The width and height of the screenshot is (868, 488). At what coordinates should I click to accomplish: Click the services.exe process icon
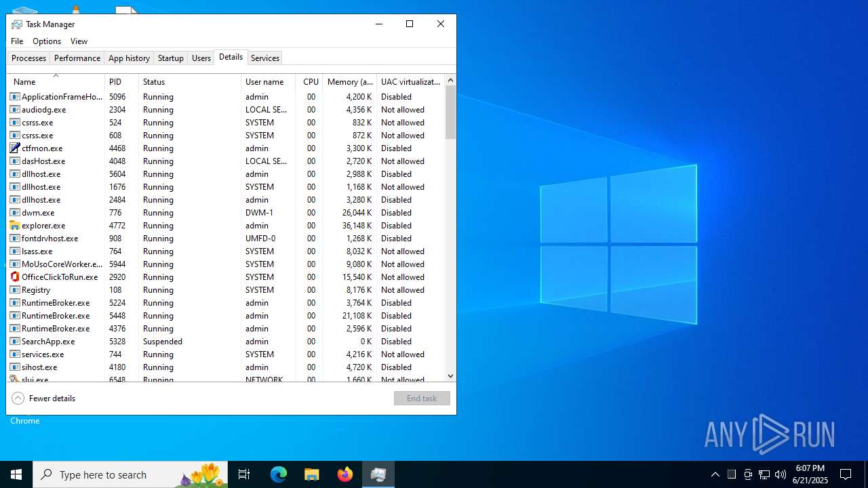coord(15,354)
